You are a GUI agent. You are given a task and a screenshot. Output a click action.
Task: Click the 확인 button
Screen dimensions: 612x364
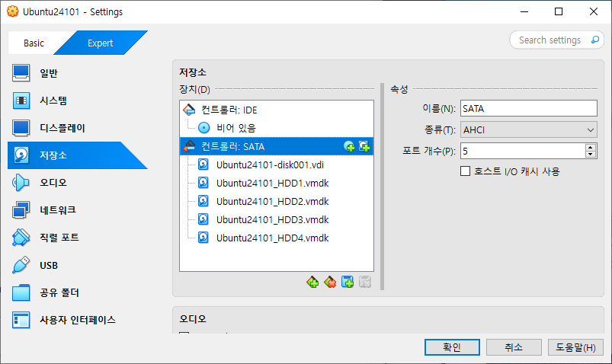pos(452,346)
